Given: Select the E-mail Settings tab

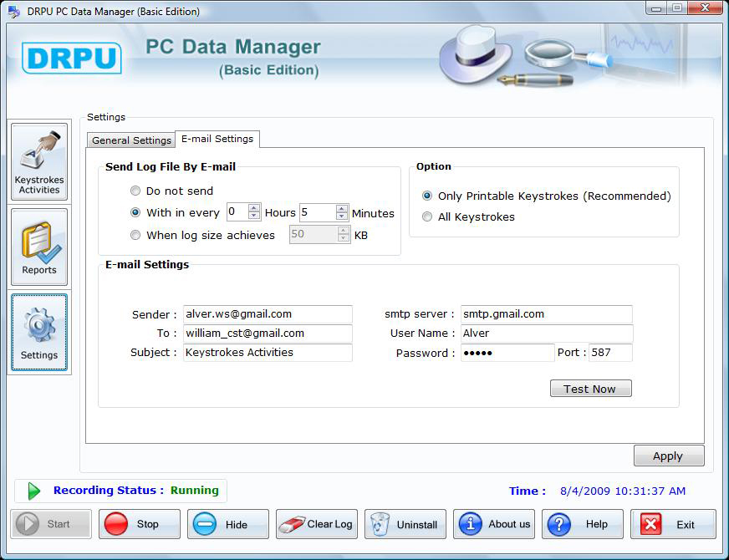Looking at the screenshot, I should point(217,139).
